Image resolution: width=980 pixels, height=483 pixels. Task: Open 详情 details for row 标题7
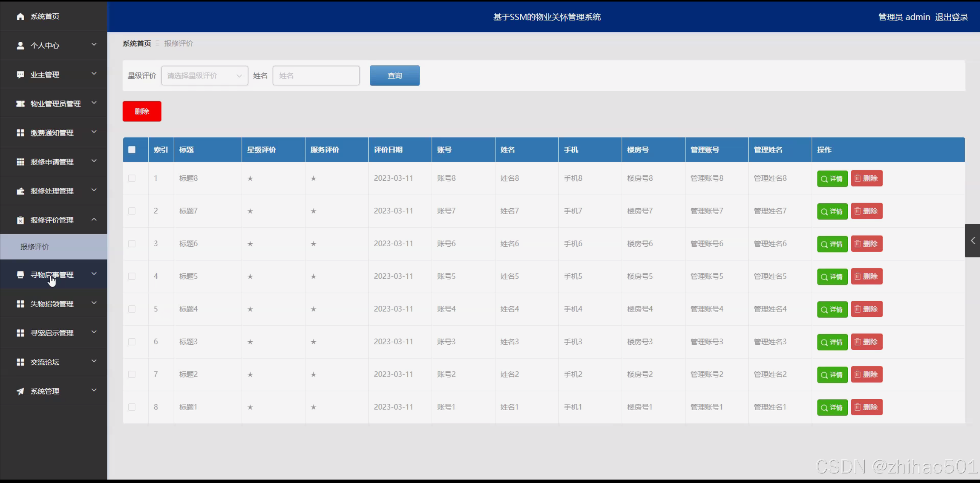pyautogui.click(x=832, y=211)
